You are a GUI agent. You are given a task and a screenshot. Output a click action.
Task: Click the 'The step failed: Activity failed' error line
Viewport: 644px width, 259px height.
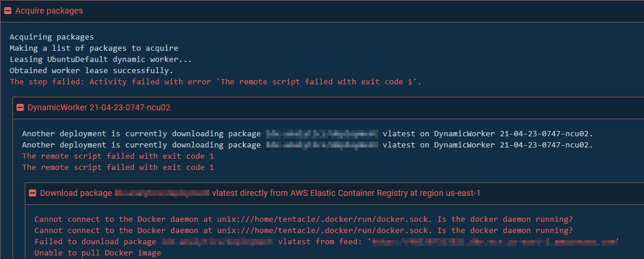216,81
